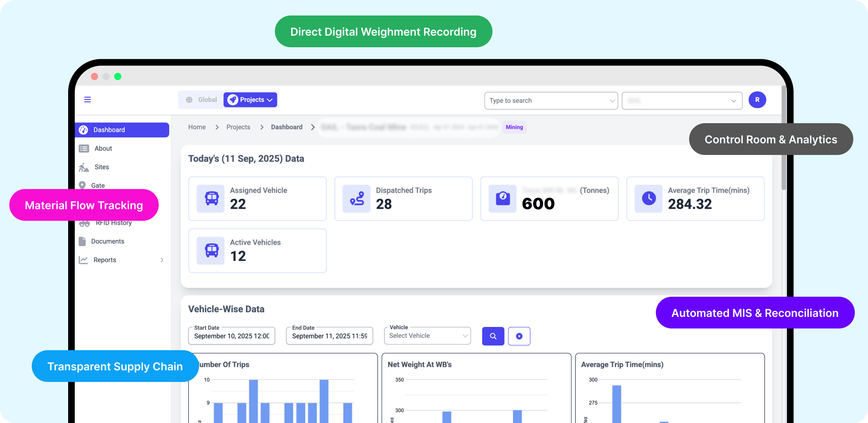Screen dimensions: 868x423
Task: Click the 600 Tonnes value
Action: [538, 204]
